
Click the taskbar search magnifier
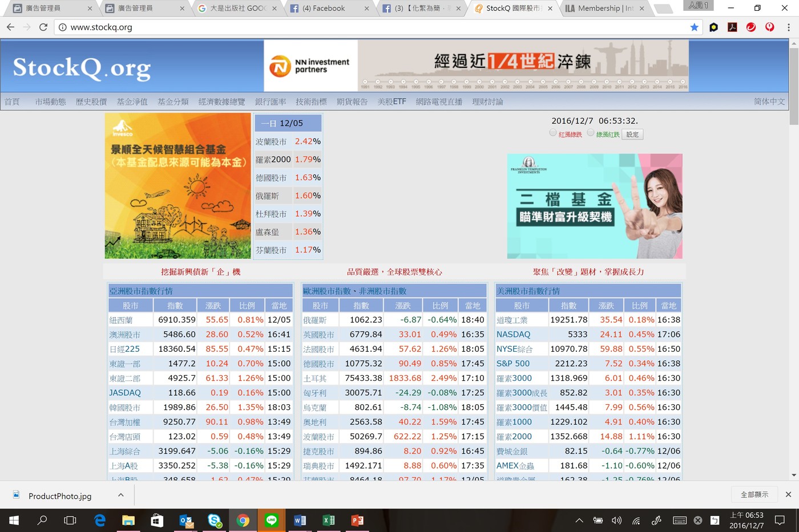[42, 520]
